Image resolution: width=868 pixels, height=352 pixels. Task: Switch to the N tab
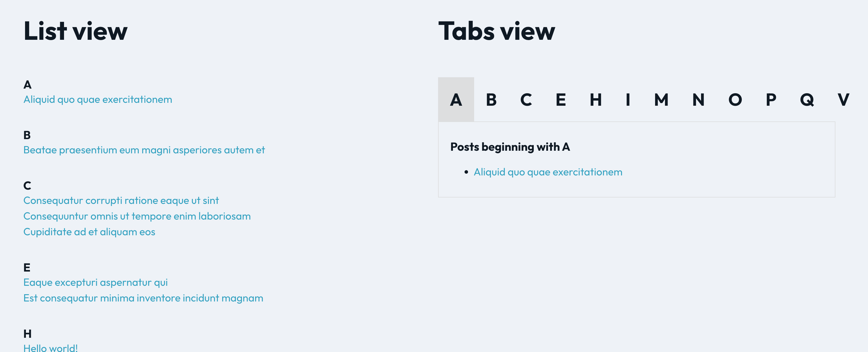[x=698, y=100]
